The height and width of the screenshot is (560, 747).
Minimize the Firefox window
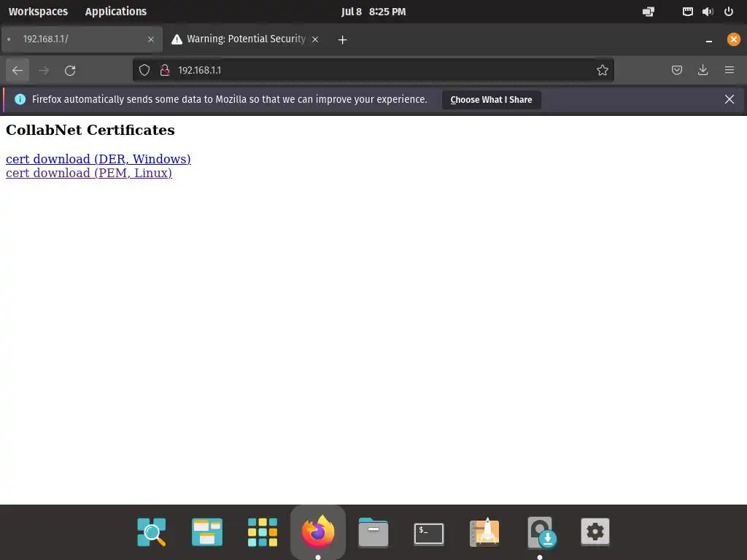[709, 40]
